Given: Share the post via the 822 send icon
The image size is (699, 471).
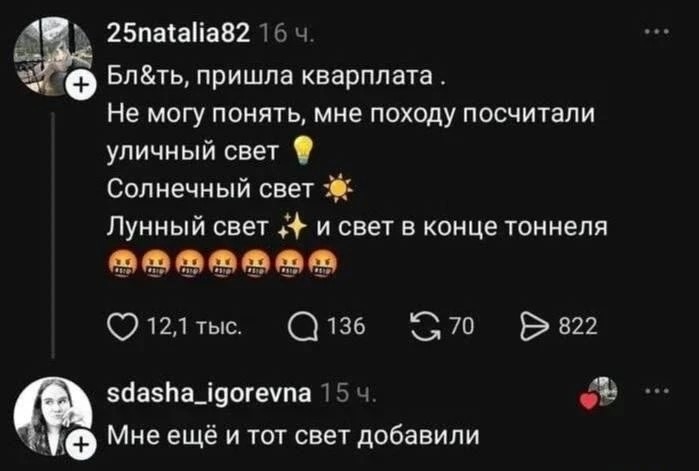Looking at the screenshot, I should pos(534,328).
